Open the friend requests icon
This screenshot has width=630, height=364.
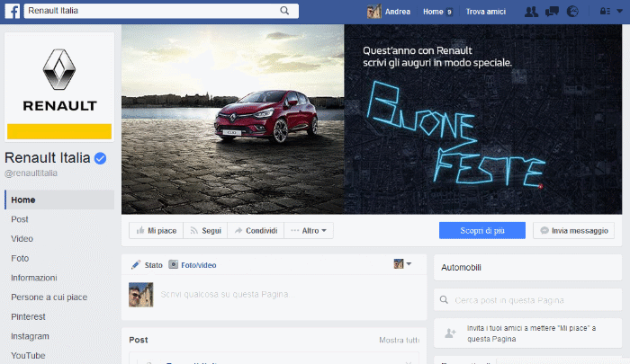pos(530,12)
